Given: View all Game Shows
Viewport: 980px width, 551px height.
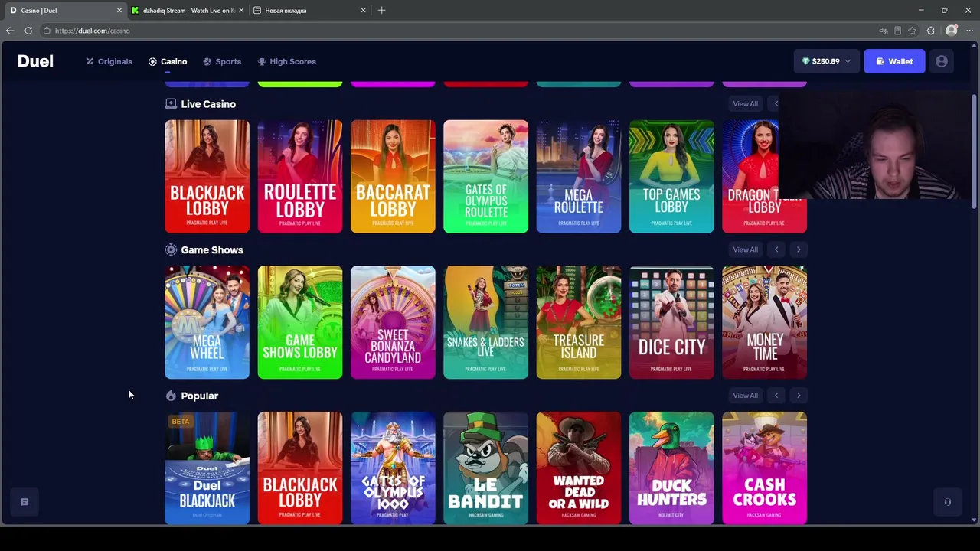Looking at the screenshot, I should point(745,249).
